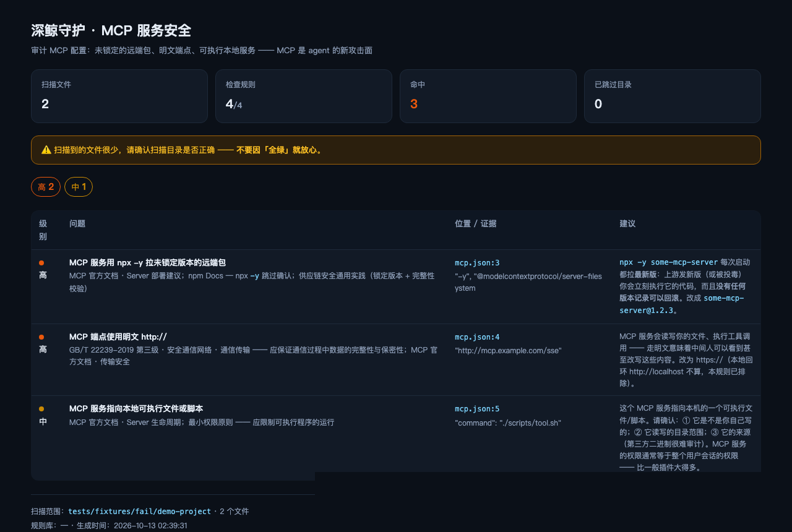This screenshot has height=532, width=792.
Task: Click title MCP 服务指向本地可执行文件或脚本
Action: click(136, 409)
